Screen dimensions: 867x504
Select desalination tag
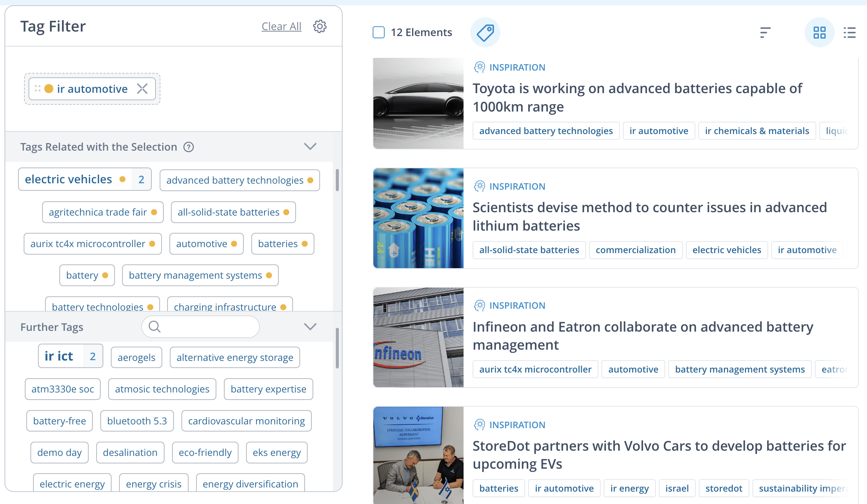click(130, 453)
